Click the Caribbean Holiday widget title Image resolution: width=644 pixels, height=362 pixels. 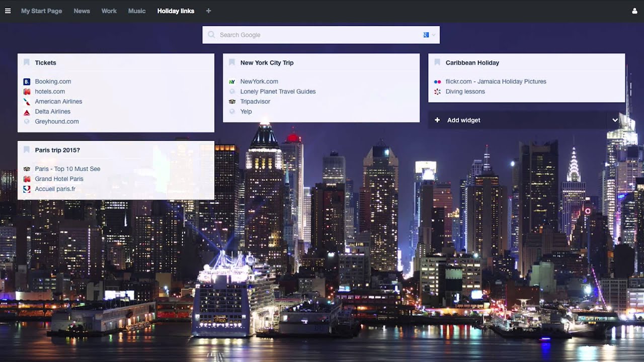tap(472, 63)
